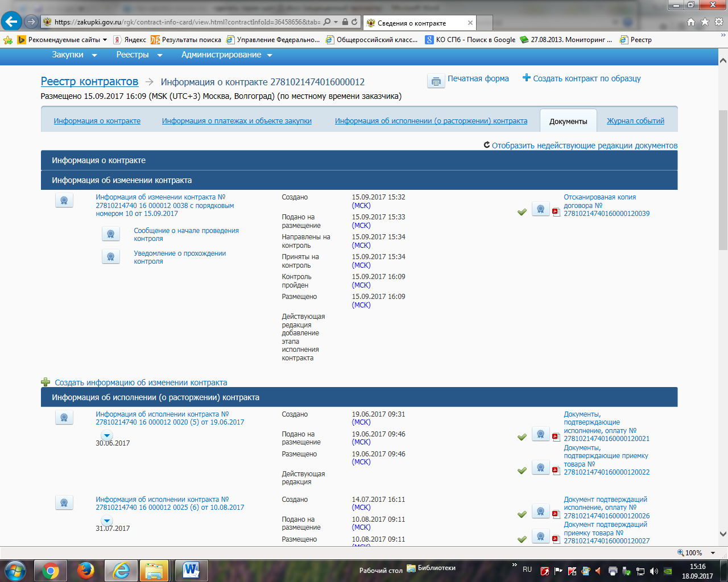Screen dimensions: 728x582
Task: Click signature icon for document 2781021474016000120027
Action: tap(541, 537)
